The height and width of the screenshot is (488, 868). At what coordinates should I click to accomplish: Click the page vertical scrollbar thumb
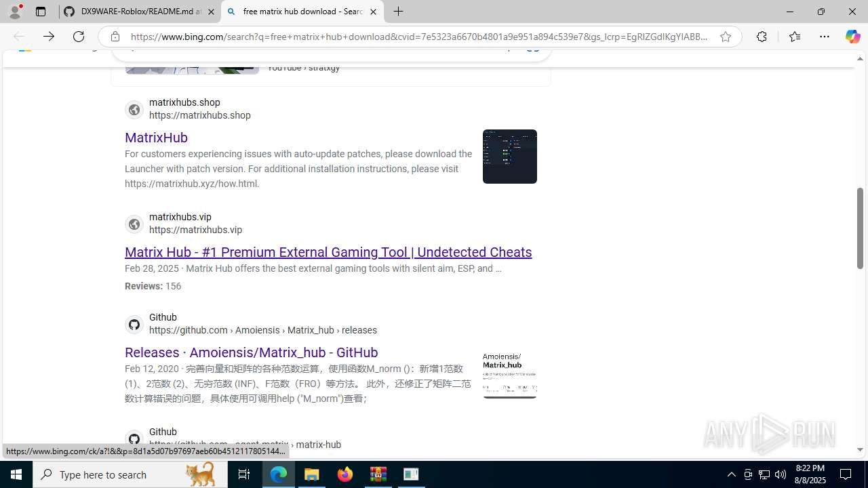click(x=860, y=228)
